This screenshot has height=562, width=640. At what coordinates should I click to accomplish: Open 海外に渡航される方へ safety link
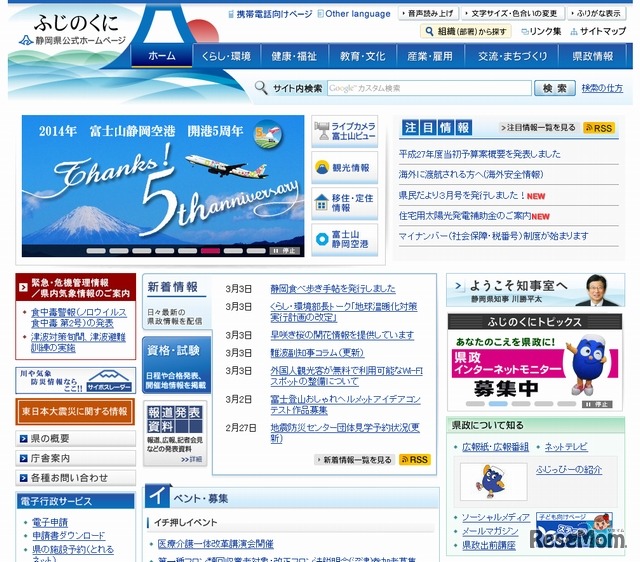tap(471, 175)
